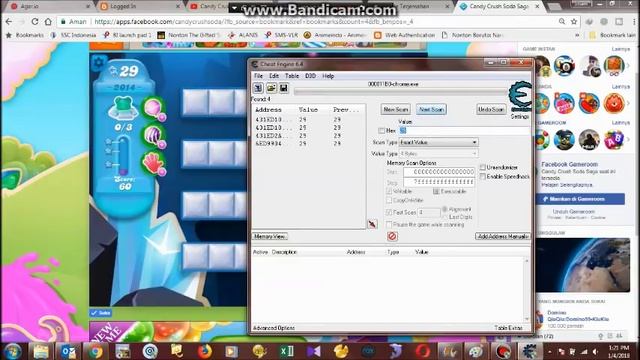This screenshot has height=360, width=640.
Task: Click the blue Facebook Gameroom button
Action: 580,199
